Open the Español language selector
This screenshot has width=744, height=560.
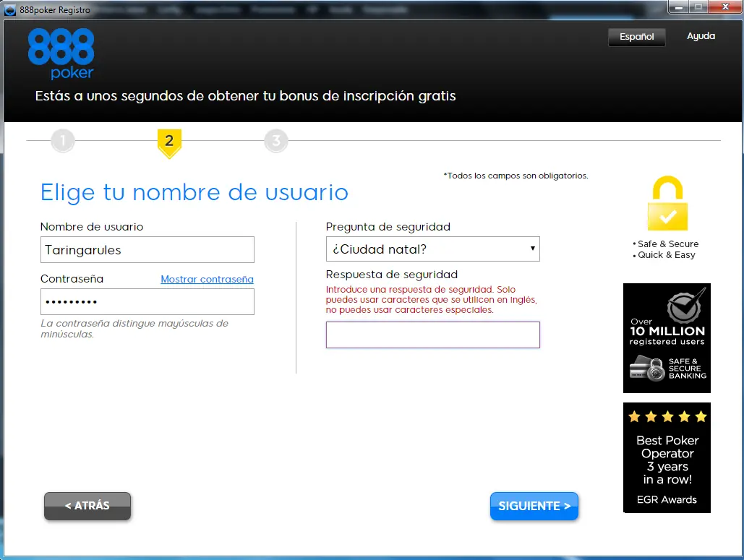point(636,37)
